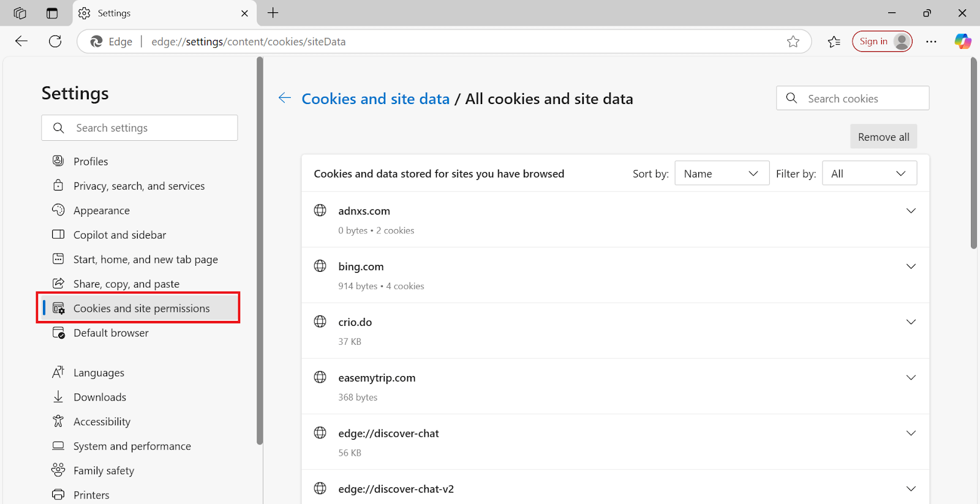Add this page to favorites with the star icon
980x504 pixels.
pos(793,42)
